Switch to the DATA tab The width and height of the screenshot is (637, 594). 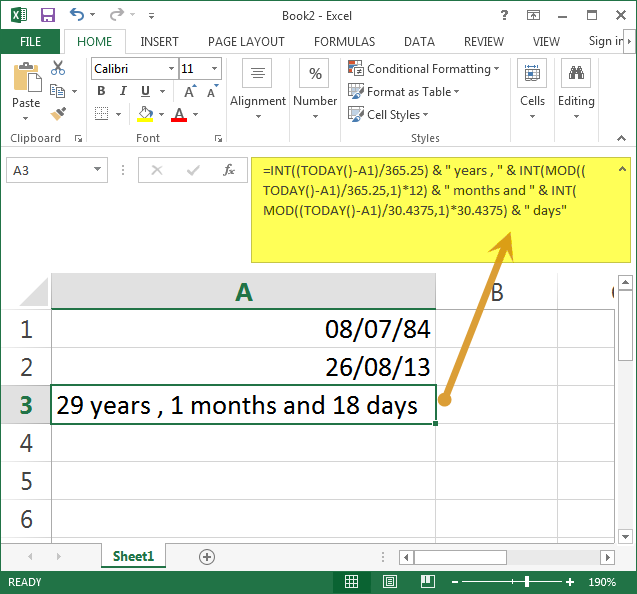[419, 41]
